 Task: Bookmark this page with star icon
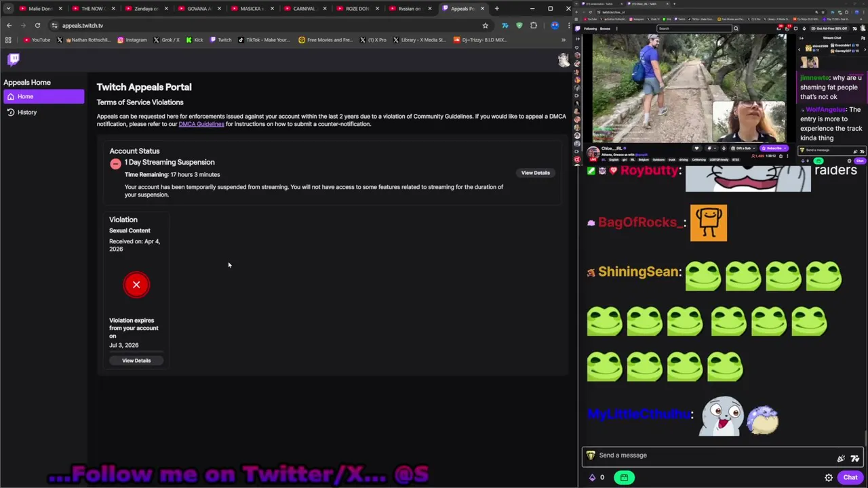click(485, 26)
